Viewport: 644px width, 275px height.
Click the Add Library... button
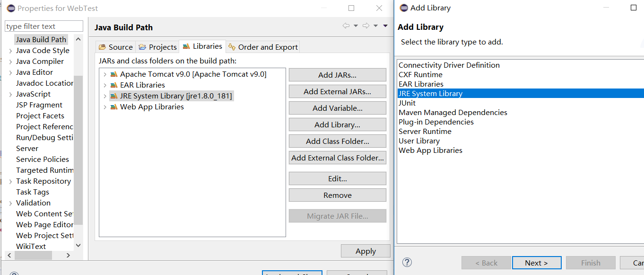pyautogui.click(x=338, y=124)
